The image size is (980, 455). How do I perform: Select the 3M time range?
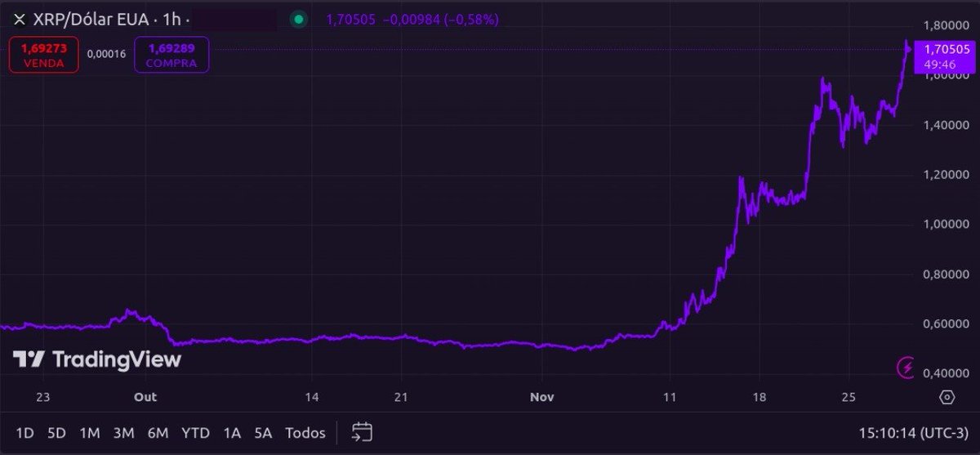123,433
